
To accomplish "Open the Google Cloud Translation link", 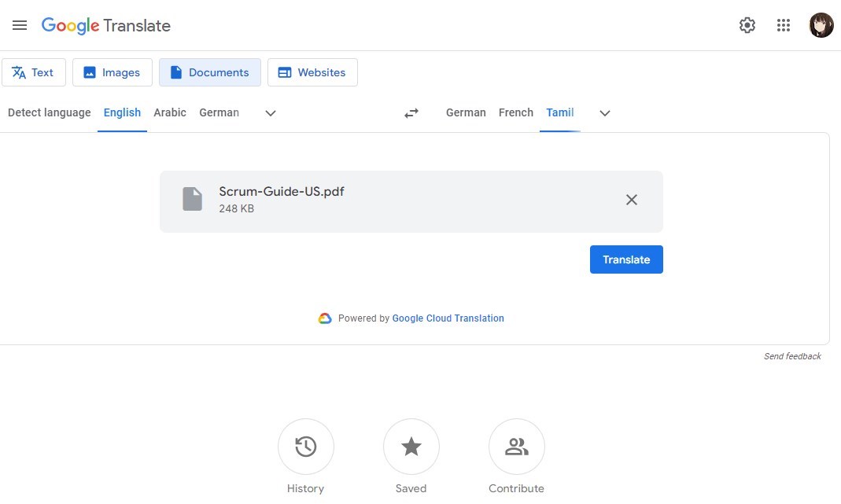I will [448, 318].
